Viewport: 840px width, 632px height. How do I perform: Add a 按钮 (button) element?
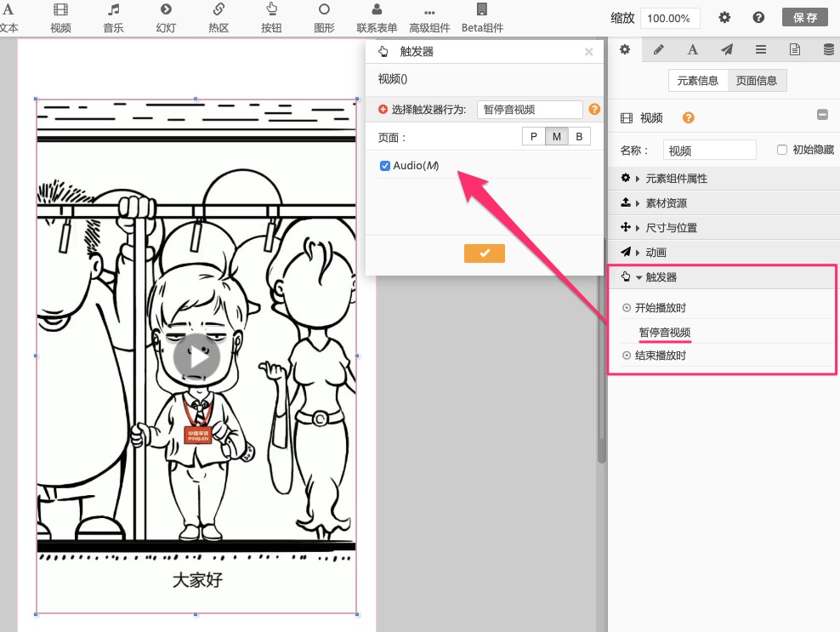[271, 17]
